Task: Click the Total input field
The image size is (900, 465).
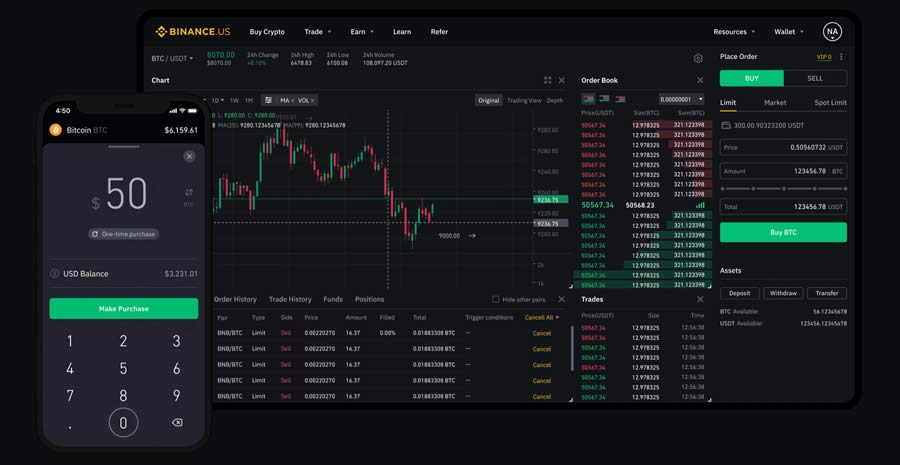Action: pyautogui.click(x=783, y=207)
